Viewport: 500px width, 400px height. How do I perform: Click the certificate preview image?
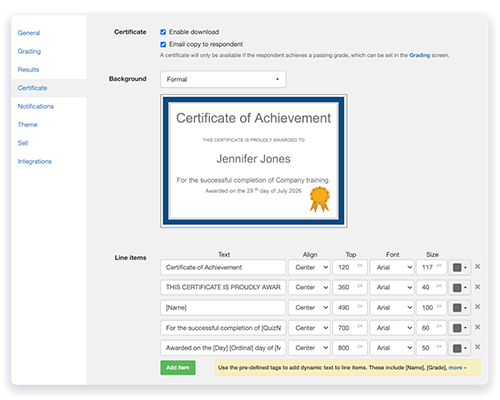click(254, 161)
